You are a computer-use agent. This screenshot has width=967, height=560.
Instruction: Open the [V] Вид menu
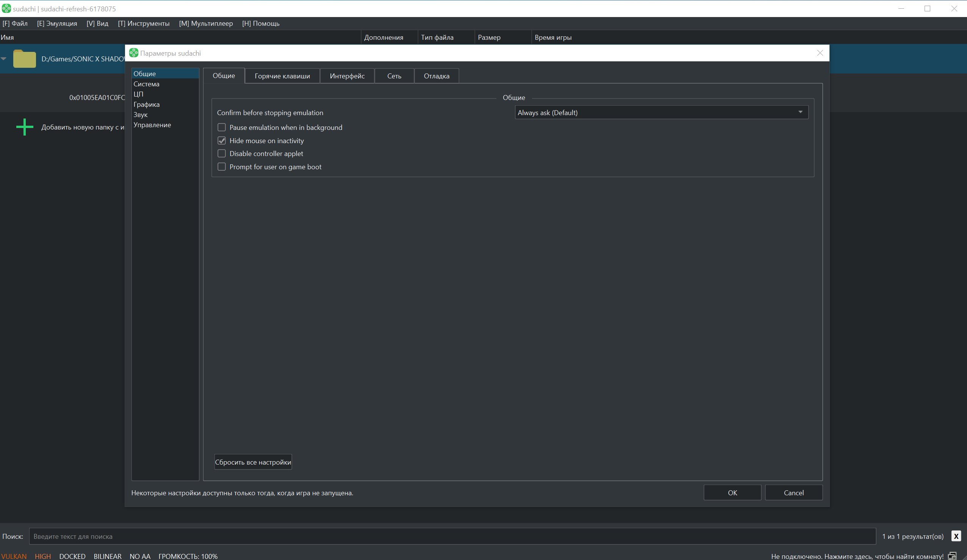pos(97,23)
